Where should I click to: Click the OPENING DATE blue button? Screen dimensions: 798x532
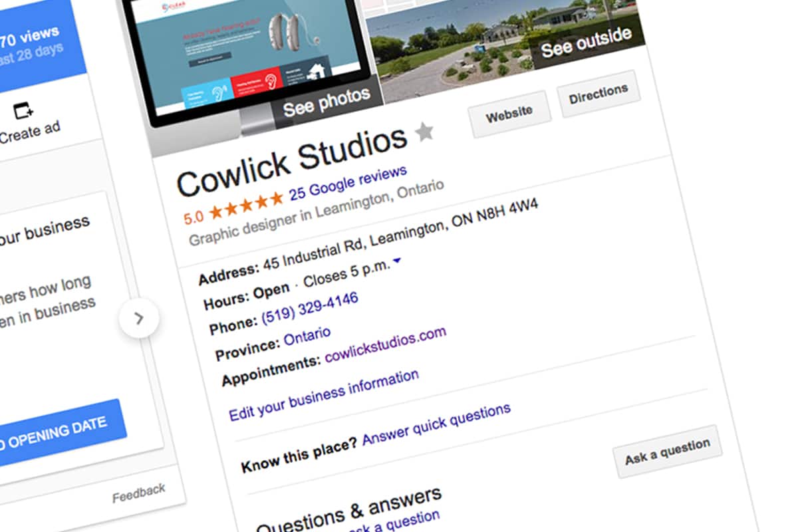tap(60, 432)
